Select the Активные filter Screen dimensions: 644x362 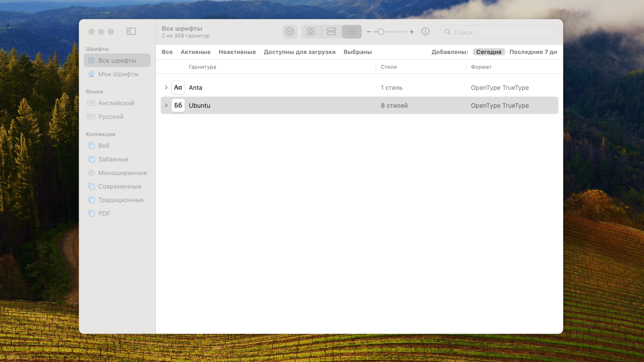pyautogui.click(x=195, y=52)
